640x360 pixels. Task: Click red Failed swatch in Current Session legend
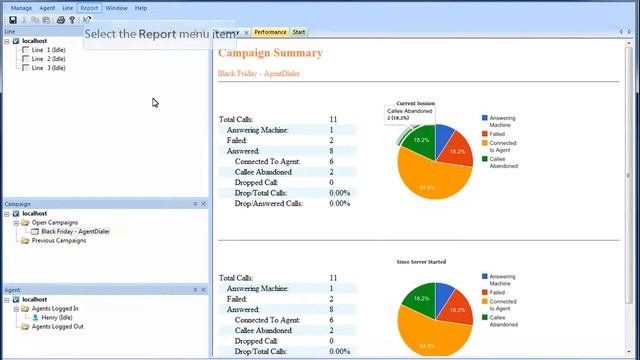coord(484,134)
